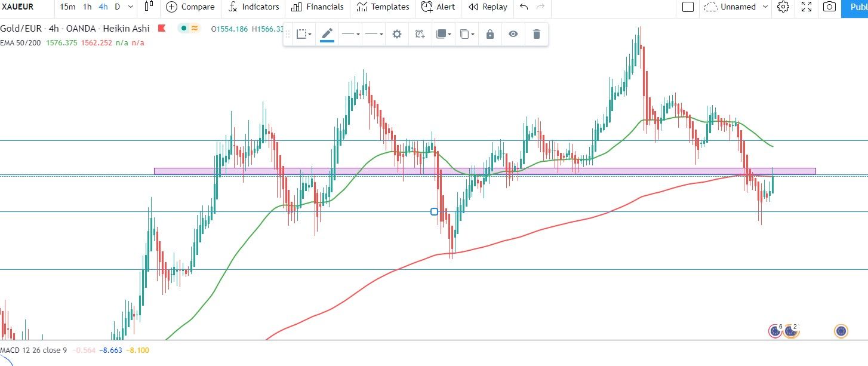
Task: Open the Financials menu
Action: point(318,7)
